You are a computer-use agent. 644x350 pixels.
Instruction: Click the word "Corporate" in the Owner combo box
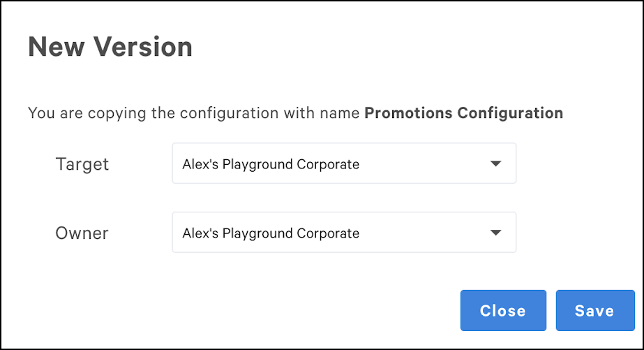(x=329, y=233)
